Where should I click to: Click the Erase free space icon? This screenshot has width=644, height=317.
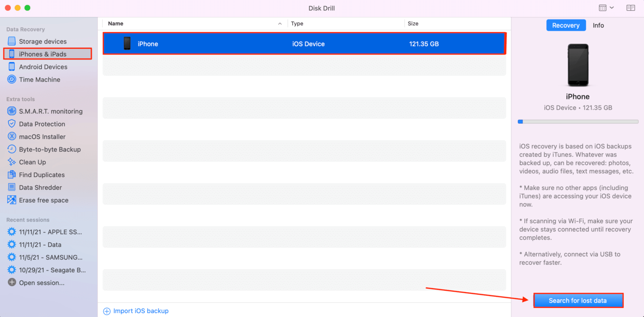12,200
